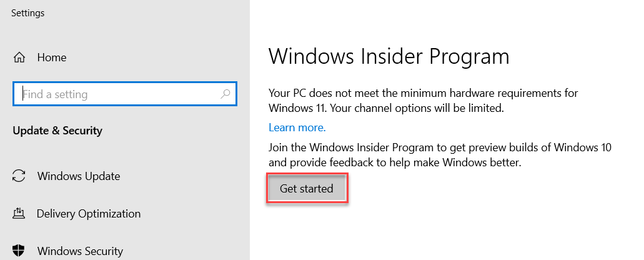Image resolution: width=644 pixels, height=260 pixels.
Task: Click the Settings window title
Action: coord(27,12)
